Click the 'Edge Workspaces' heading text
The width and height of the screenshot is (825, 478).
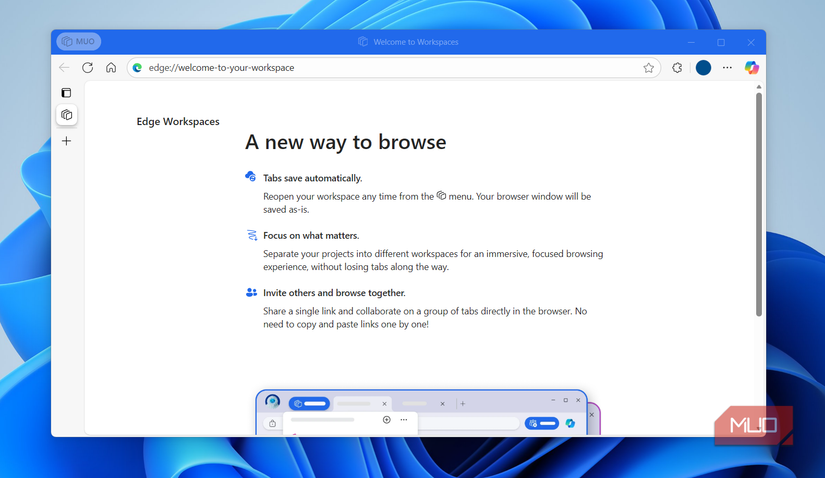click(178, 122)
